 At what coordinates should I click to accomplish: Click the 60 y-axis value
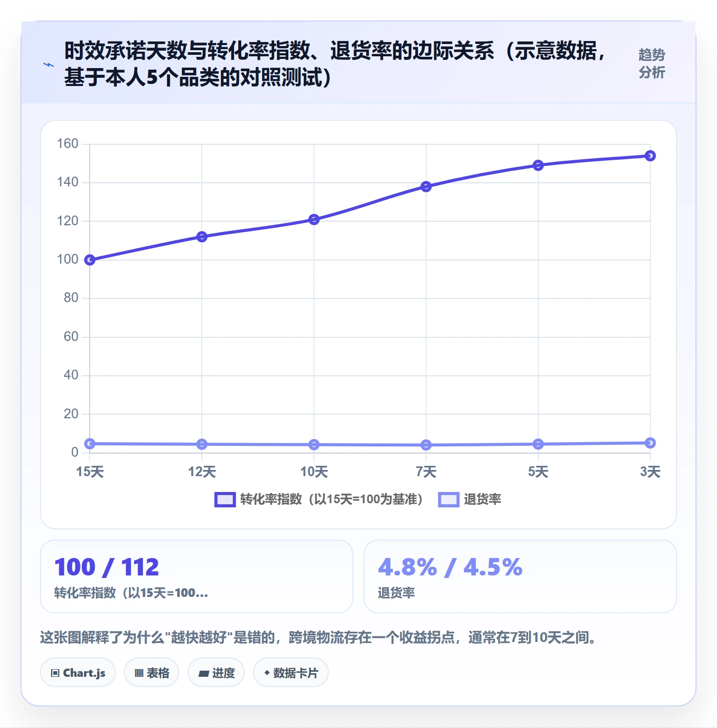click(x=71, y=337)
